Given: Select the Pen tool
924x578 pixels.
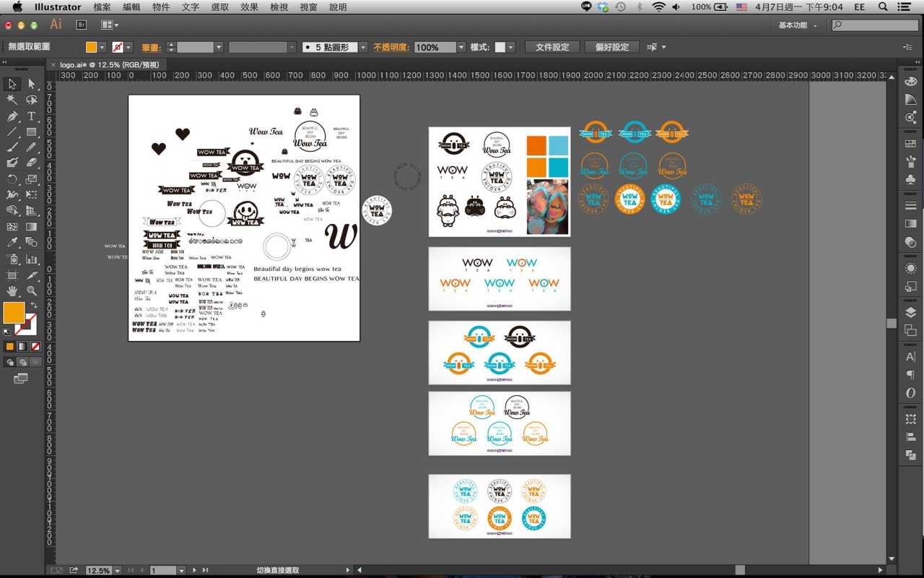Looking at the screenshot, I should 12,116.
